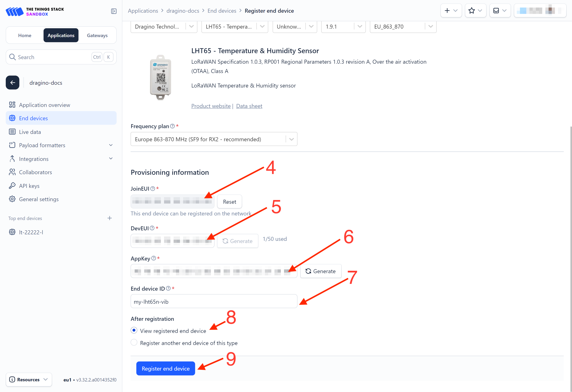Click the Frequency plan help icon
This screenshot has height=392, width=572.
(173, 126)
